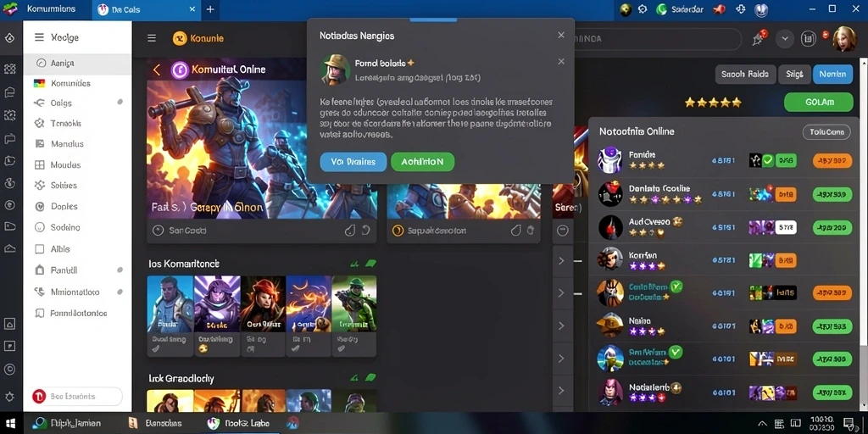Screen dimensions: 868x434
Task: Click the hamburger menu icon beside Konunie logo
Action: [x=152, y=38]
